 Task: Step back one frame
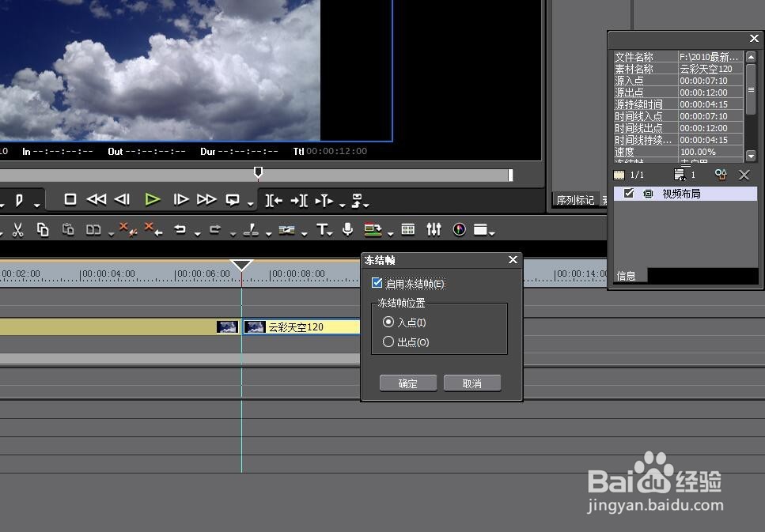[x=122, y=199]
